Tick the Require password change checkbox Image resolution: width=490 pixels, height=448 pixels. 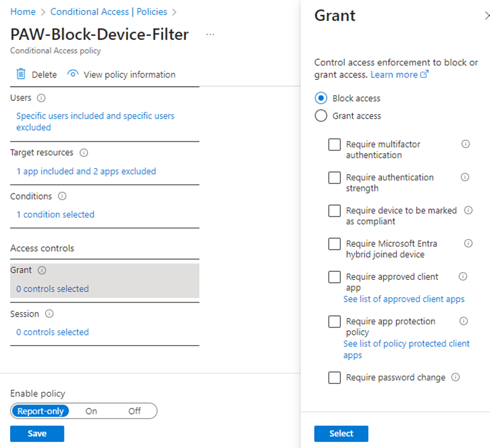pyautogui.click(x=335, y=378)
